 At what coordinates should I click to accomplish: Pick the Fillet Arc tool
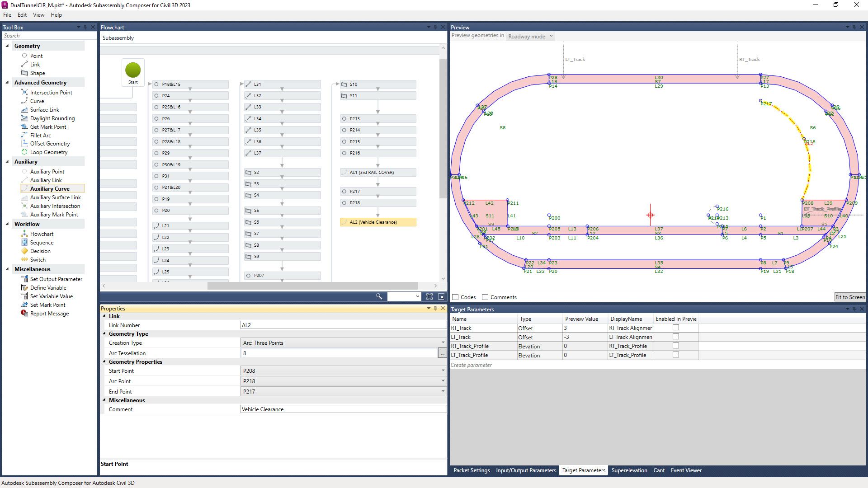[40, 136]
